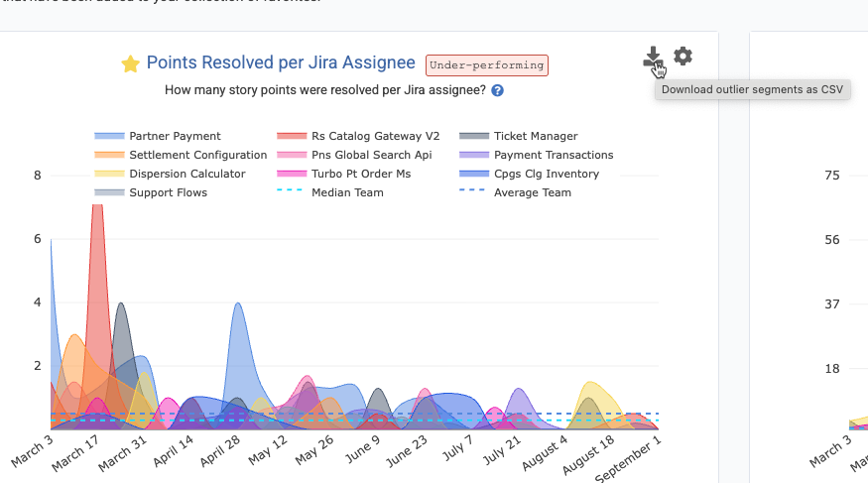Click the Under-performing status badge

tap(487, 65)
